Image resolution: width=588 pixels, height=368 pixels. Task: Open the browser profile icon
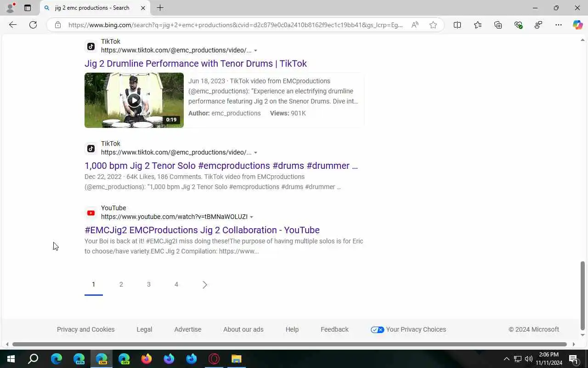(10, 8)
